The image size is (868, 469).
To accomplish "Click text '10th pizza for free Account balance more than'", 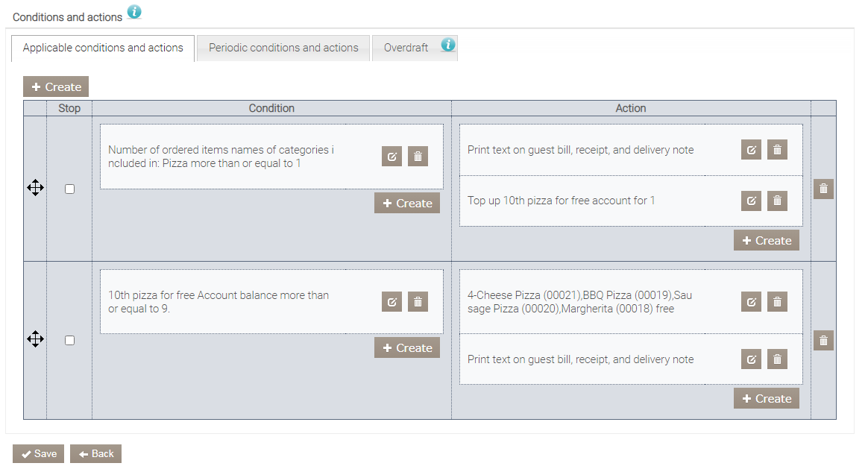I will click(x=218, y=295).
